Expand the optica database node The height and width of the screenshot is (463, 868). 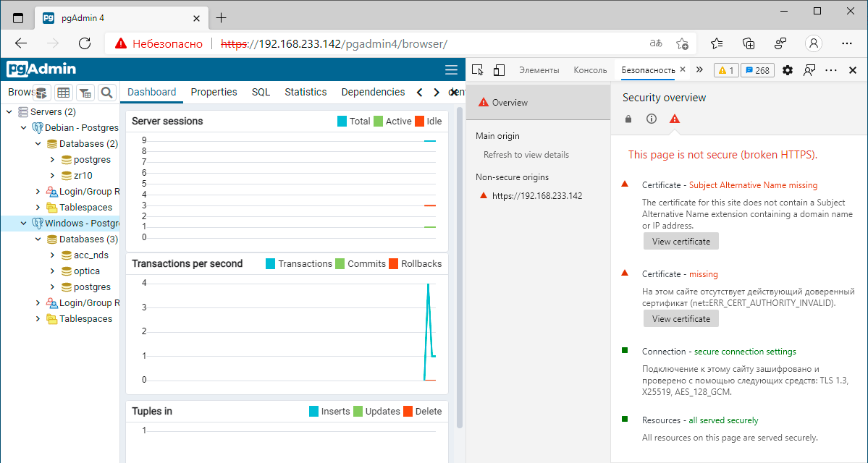[x=52, y=271]
